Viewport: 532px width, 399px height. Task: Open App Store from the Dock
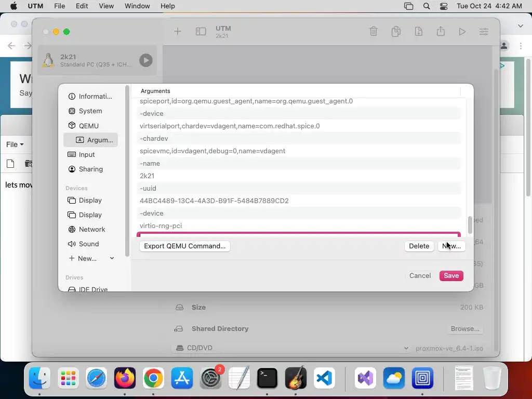[182, 378]
